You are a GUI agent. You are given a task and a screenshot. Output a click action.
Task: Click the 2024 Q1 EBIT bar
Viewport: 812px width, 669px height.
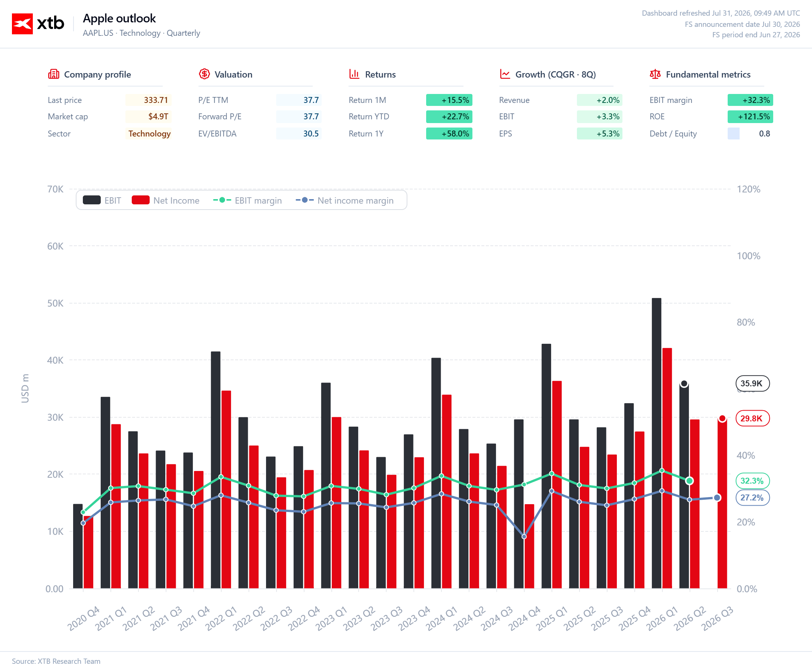coord(436,473)
